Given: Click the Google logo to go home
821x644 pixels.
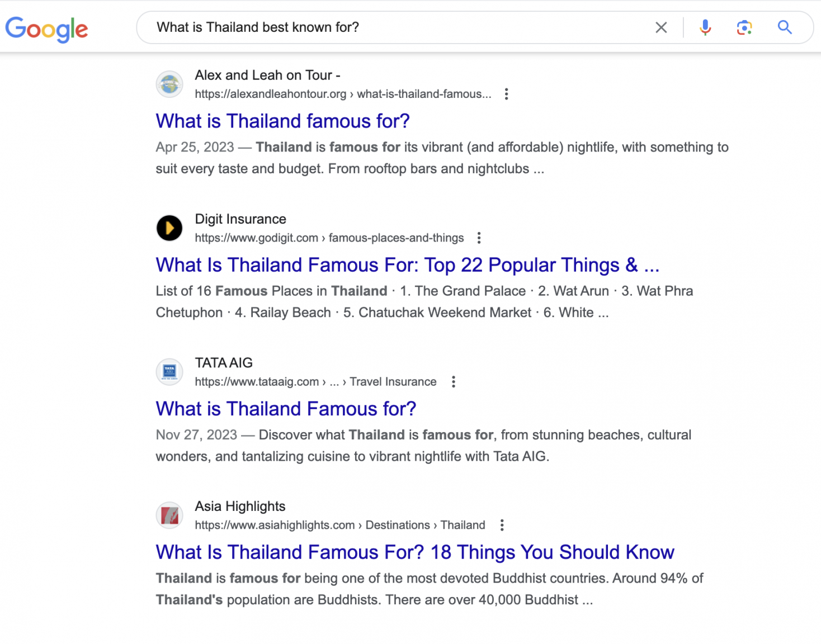Looking at the screenshot, I should click(46, 29).
